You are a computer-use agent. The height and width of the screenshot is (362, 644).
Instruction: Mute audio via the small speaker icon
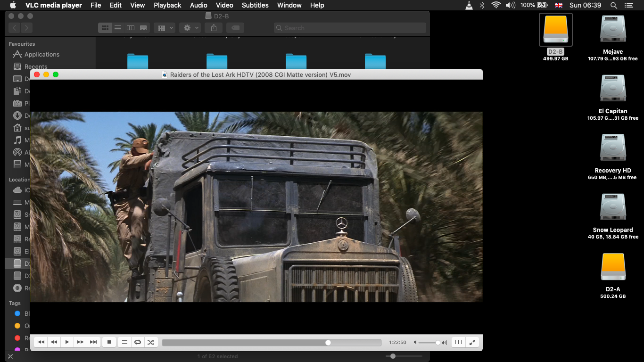point(415,343)
